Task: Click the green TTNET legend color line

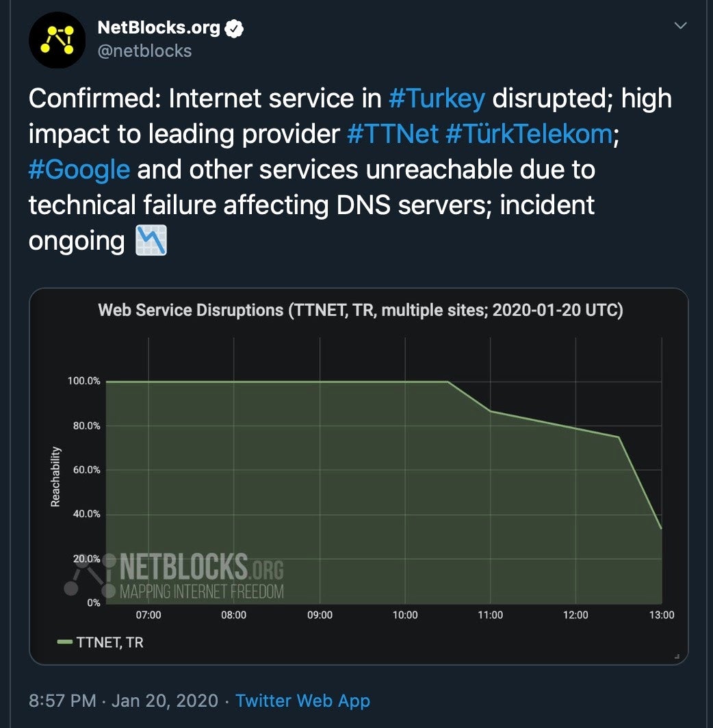Action: (66, 642)
